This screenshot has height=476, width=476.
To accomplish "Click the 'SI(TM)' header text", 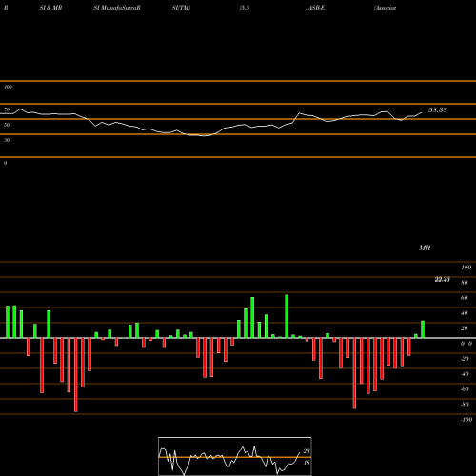I will pos(181,8).
